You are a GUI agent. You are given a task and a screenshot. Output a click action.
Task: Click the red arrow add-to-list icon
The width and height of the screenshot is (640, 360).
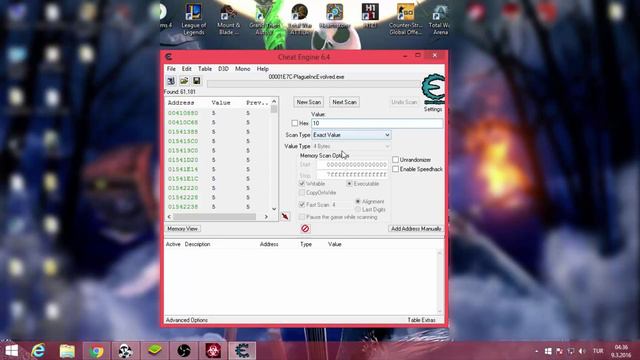285,216
